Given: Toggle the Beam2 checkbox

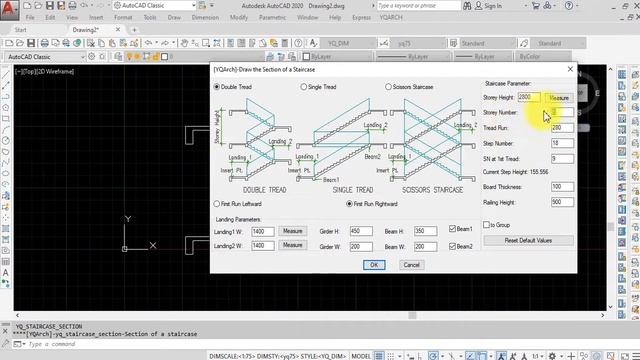Looking at the screenshot, I should click(x=452, y=247).
